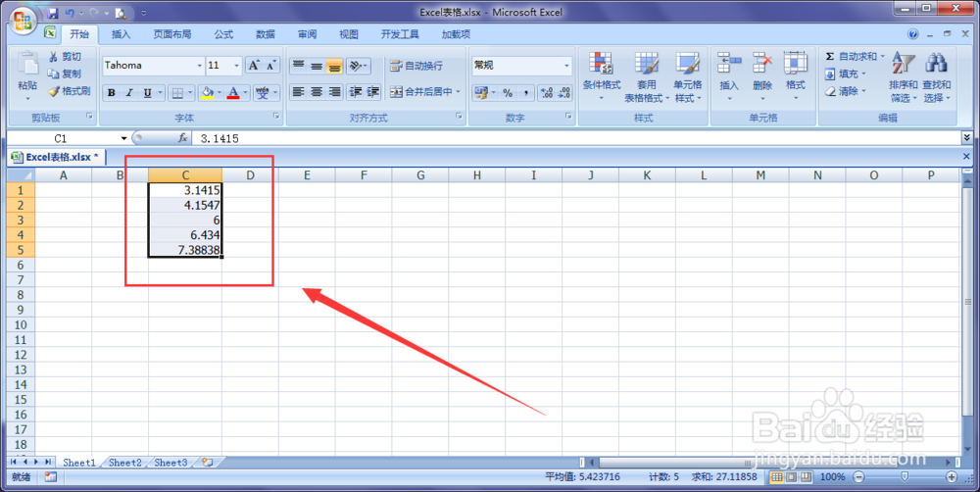
Task: Expand 数字 group dialog launcher
Action: tap(568, 117)
